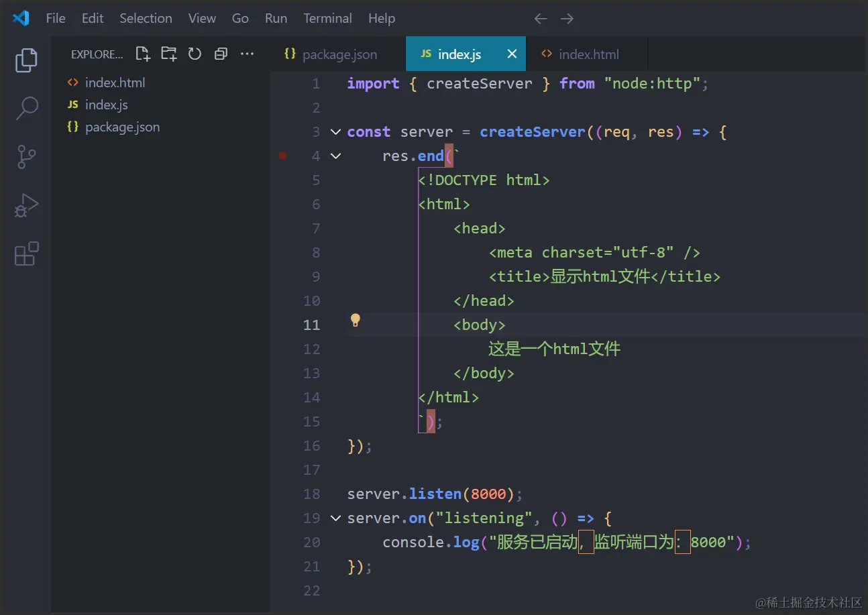
Task: Click the <!DOCTYPE html> line
Action: pos(484,180)
